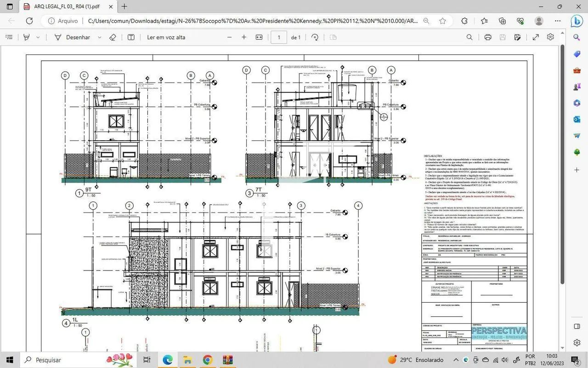Launch Google Chrome from the taskbar
This screenshot has width=588, height=368.
pos(208,360)
